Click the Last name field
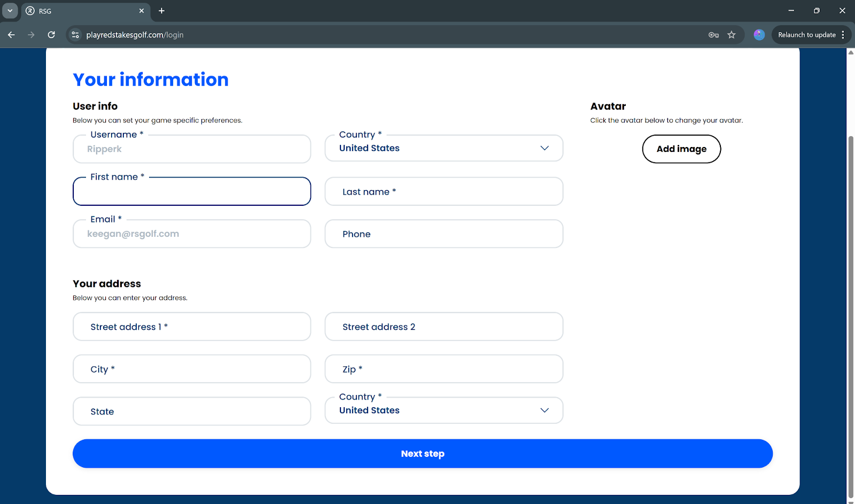This screenshot has width=855, height=504. pyautogui.click(x=444, y=191)
